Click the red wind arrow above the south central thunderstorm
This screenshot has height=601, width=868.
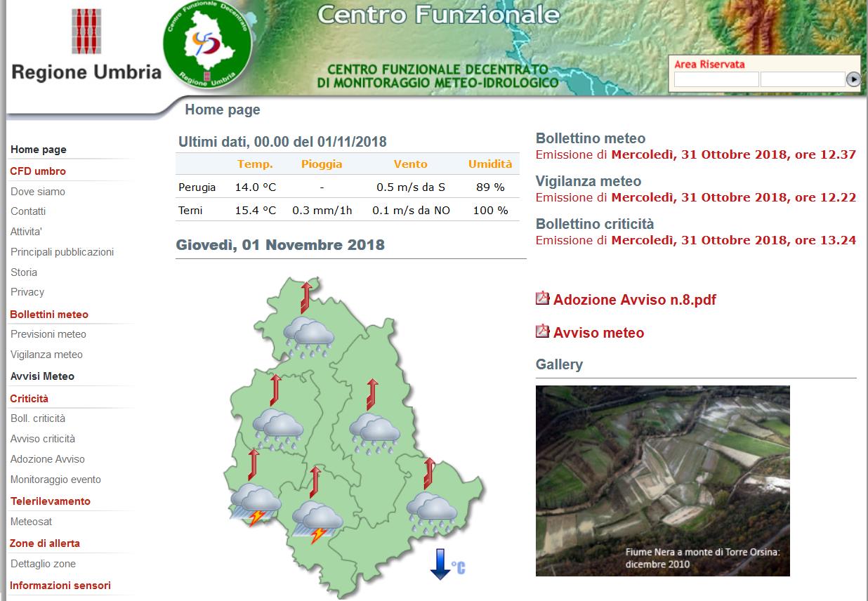pyautogui.click(x=315, y=482)
